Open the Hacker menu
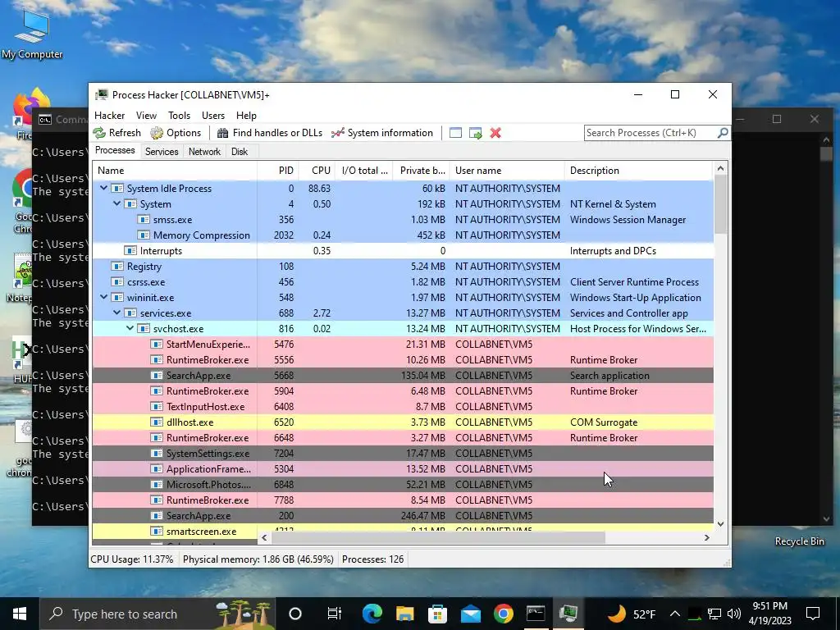The image size is (840, 630). (109, 116)
